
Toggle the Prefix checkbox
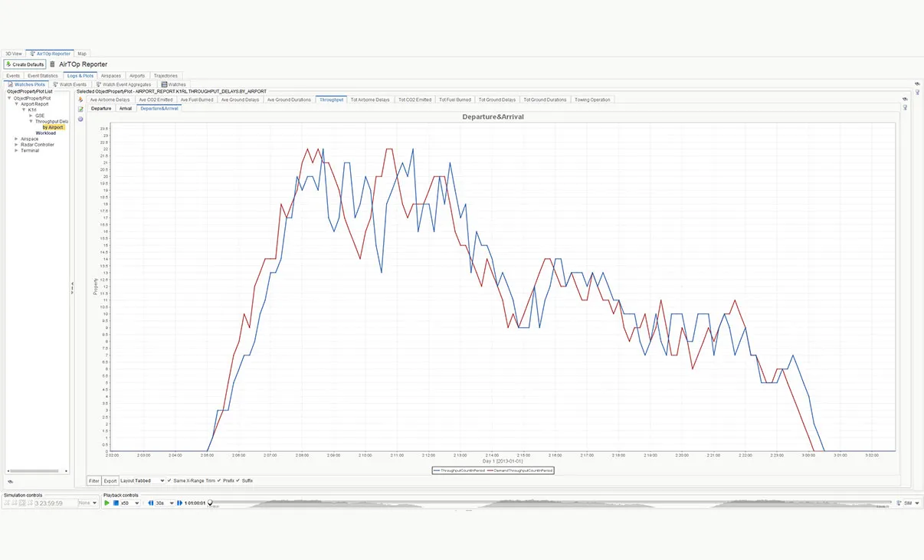[x=218, y=480]
